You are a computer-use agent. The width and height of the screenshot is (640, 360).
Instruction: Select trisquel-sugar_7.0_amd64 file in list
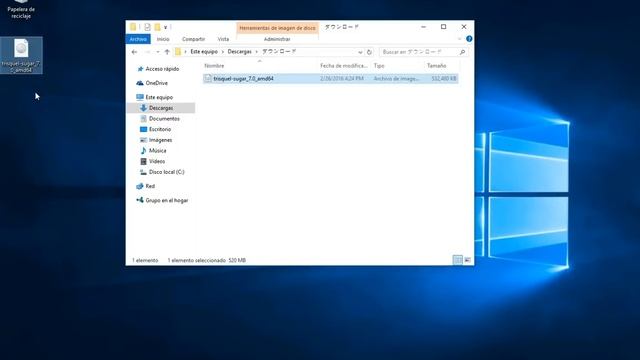331,78
